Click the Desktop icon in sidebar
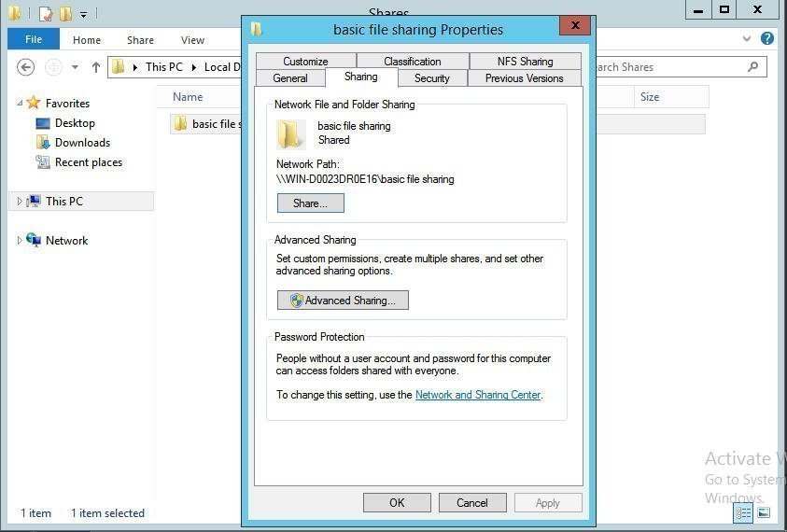The height and width of the screenshot is (532, 787). 43,123
